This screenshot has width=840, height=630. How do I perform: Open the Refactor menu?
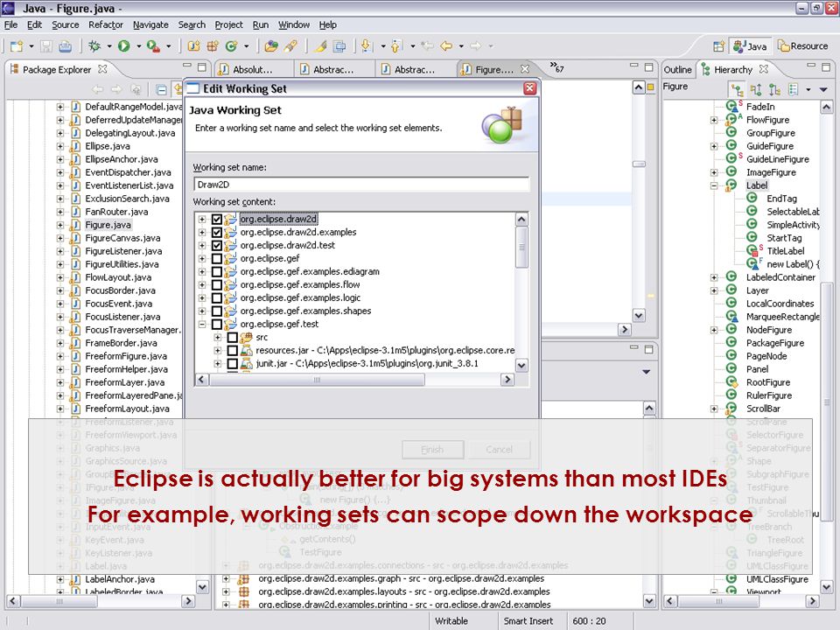point(106,24)
